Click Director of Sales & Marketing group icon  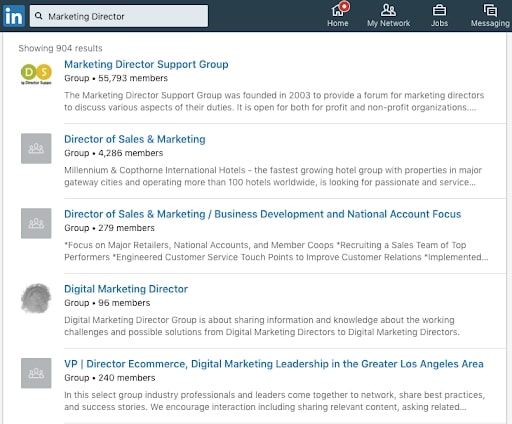point(36,148)
